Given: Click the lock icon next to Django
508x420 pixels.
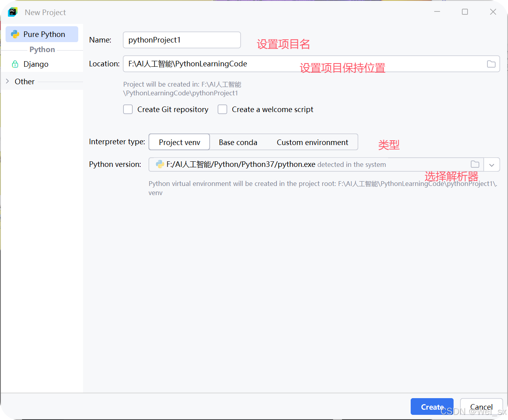Looking at the screenshot, I should (x=14, y=64).
